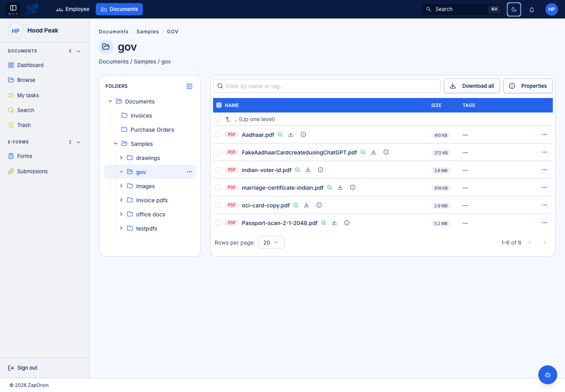Image resolution: width=565 pixels, height=392 pixels.
Task: Download Passport-scan-2-1-2048.pdf
Action: point(334,223)
